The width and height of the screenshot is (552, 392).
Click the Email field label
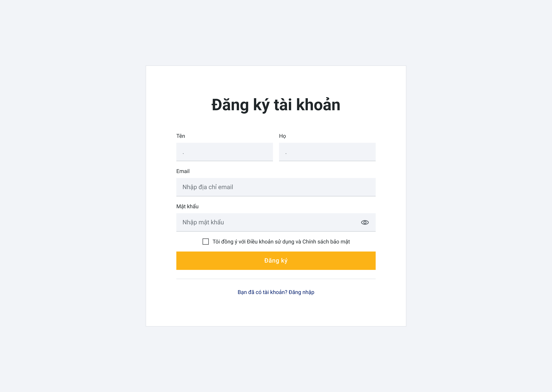[x=183, y=171]
